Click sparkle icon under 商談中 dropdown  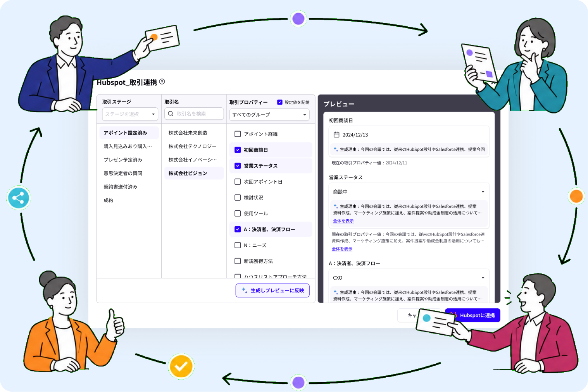point(336,206)
